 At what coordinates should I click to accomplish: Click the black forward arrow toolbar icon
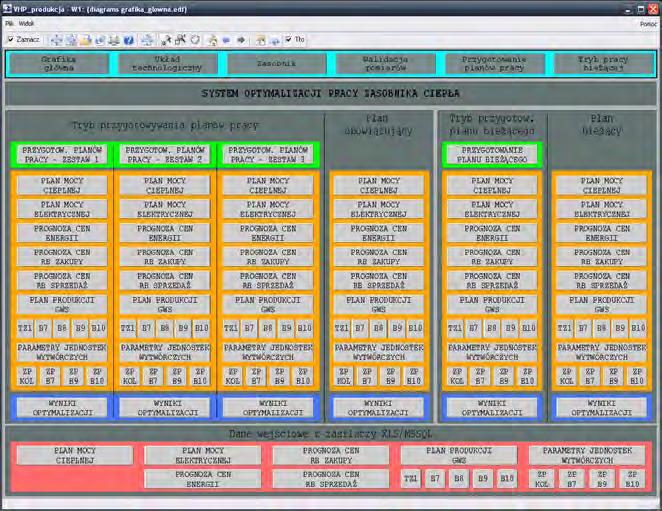click(x=241, y=40)
